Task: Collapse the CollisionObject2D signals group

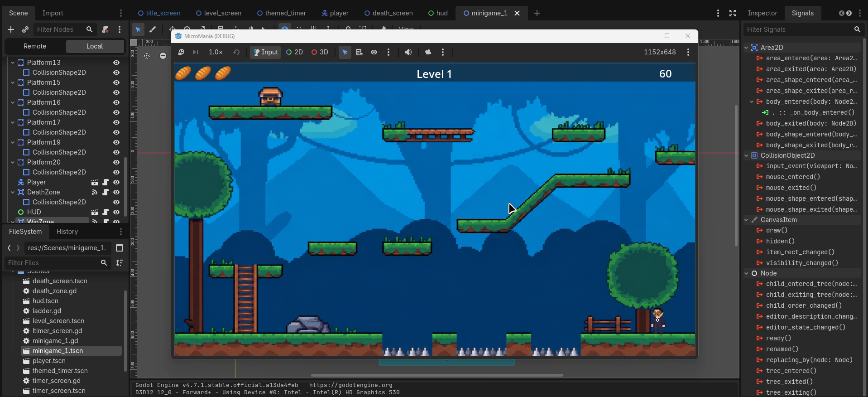Action: pyautogui.click(x=746, y=155)
